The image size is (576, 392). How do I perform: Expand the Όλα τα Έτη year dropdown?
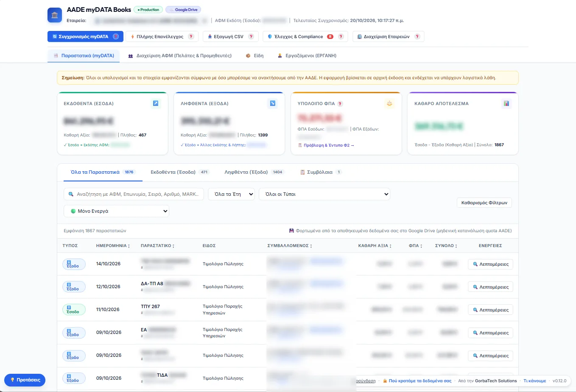[231, 194]
